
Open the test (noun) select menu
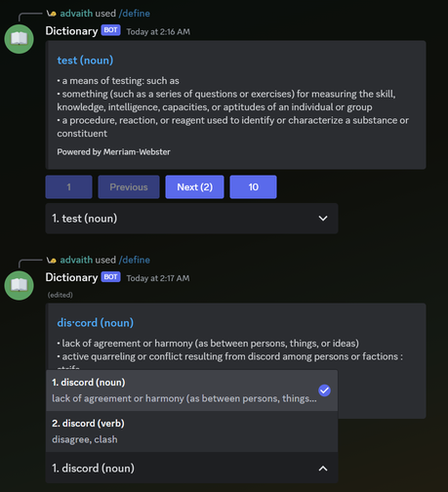click(191, 219)
